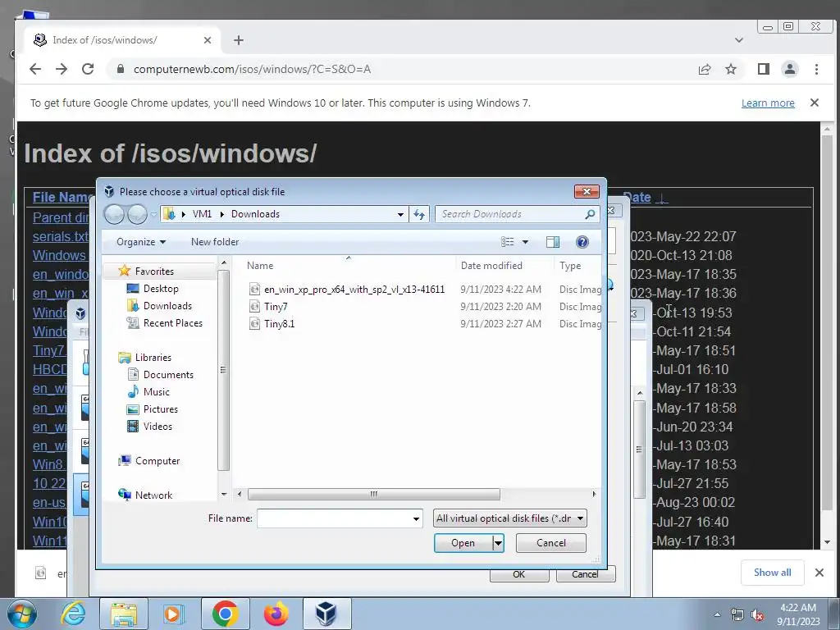Select Videos library in sidebar
Image resolution: width=840 pixels, height=630 pixels.
coord(149,427)
